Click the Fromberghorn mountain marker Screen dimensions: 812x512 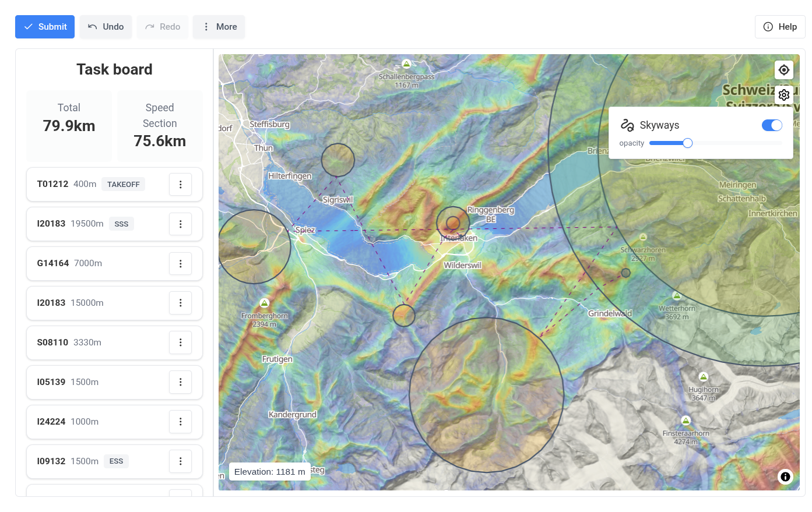click(x=264, y=303)
